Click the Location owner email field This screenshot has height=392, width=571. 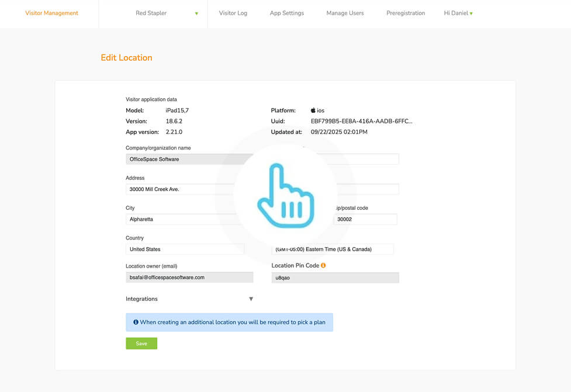pyautogui.click(x=189, y=277)
